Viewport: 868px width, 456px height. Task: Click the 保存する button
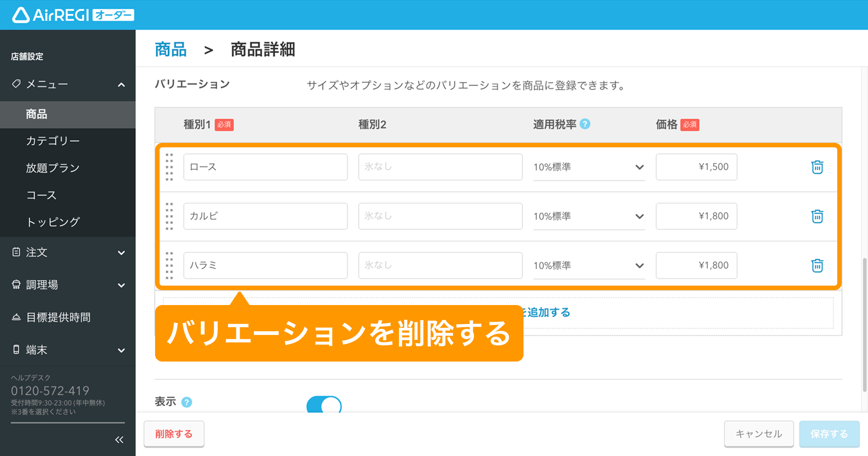pyautogui.click(x=829, y=434)
